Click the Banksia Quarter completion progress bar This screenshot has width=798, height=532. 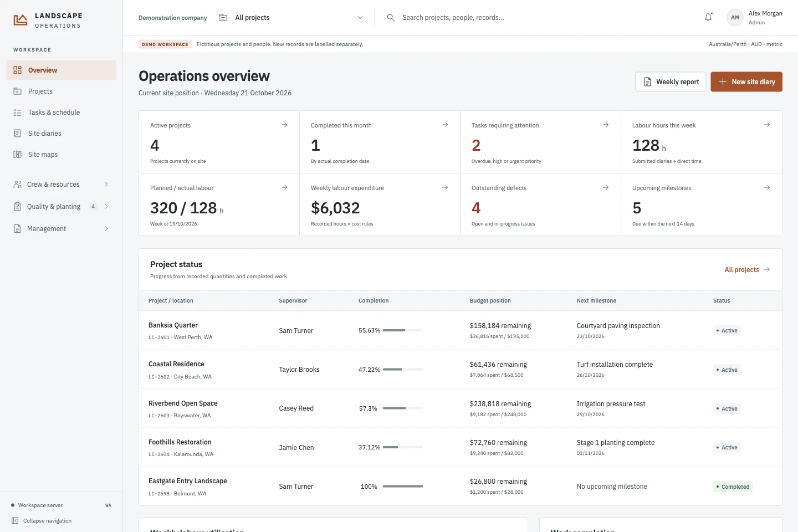point(403,330)
